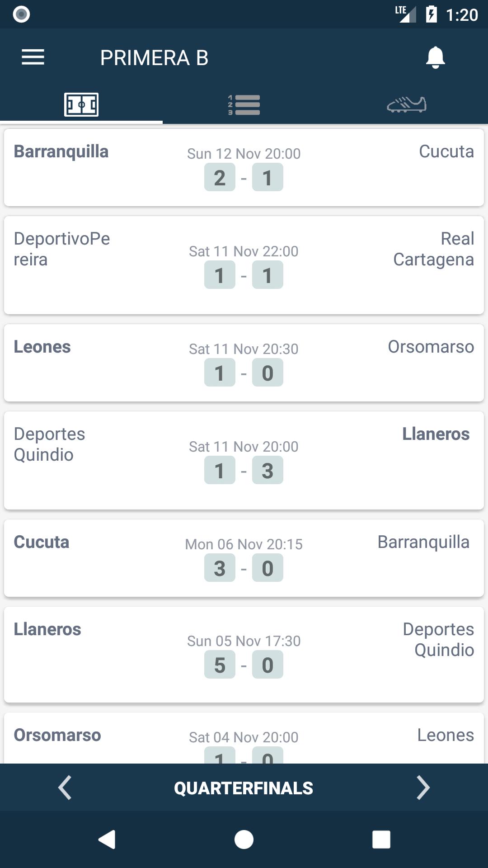Go to next round with right chevron
This screenshot has width=488, height=868.
pos(423,788)
